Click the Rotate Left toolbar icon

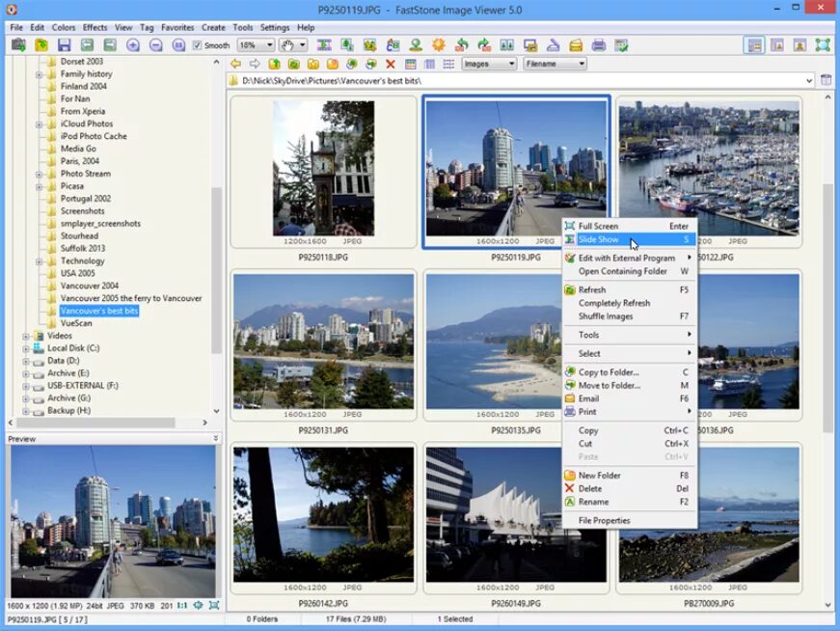pyautogui.click(x=462, y=45)
